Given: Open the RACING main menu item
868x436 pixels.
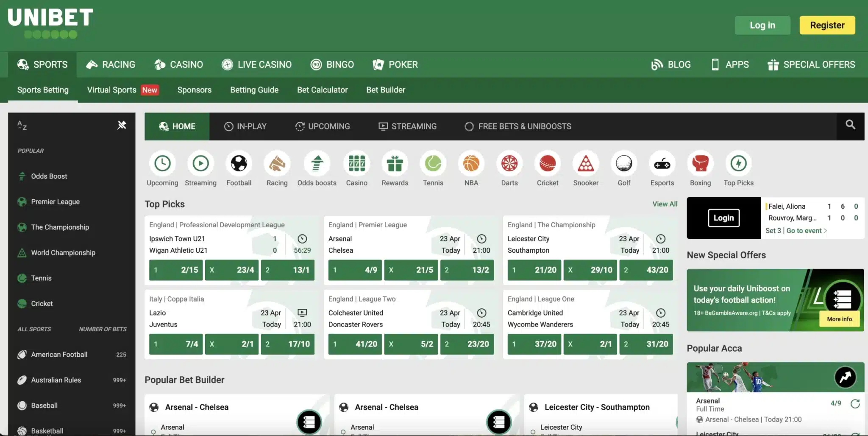Looking at the screenshot, I should (x=111, y=64).
